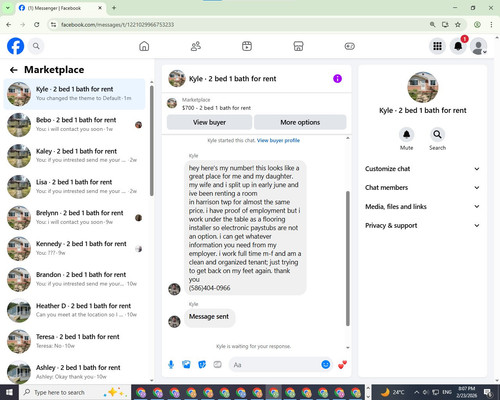Open Ashley - 2 bed 1 bath chat
The height and width of the screenshot is (400, 500).
(75, 372)
